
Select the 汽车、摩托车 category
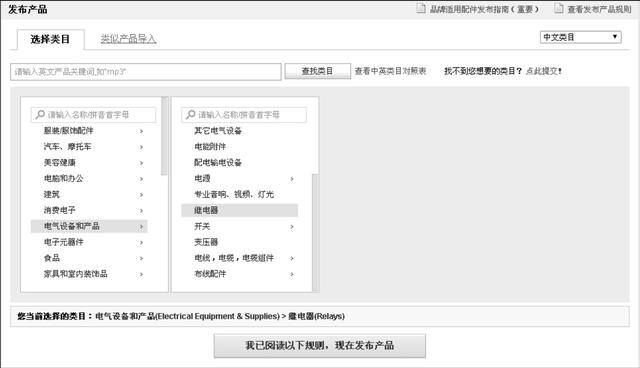coord(67,146)
